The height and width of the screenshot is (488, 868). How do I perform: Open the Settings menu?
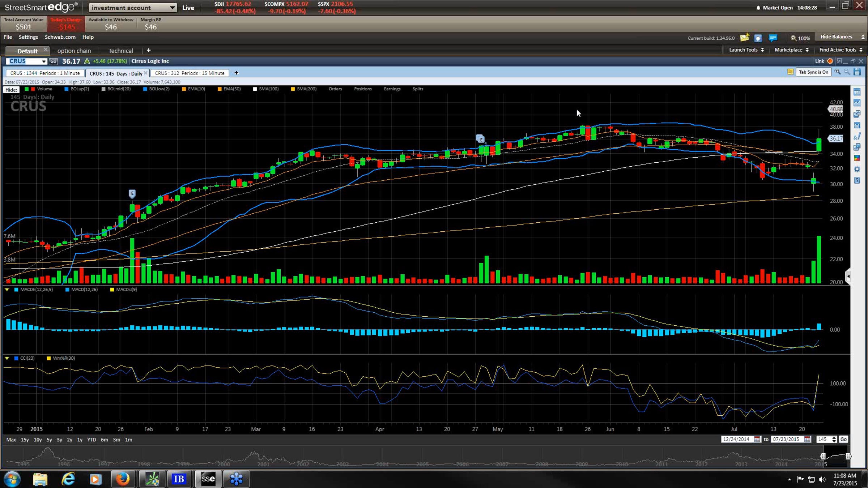(28, 37)
